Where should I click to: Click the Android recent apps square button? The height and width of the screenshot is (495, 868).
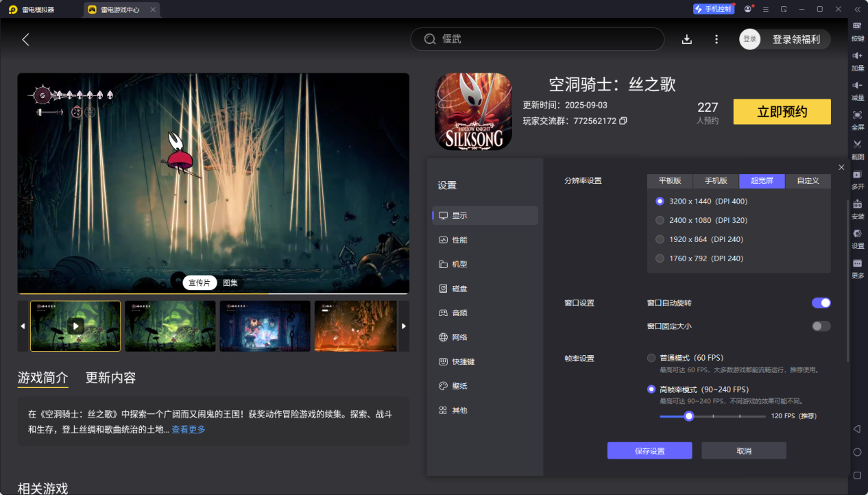coord(857,475)
